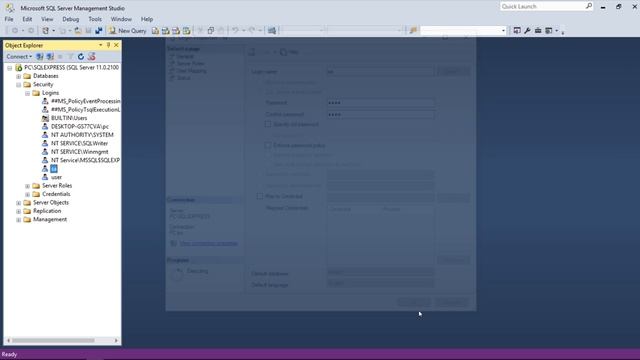Open the Help menu
The width and height of the screenshot is (640, 360).
click(x=147, y=19)
